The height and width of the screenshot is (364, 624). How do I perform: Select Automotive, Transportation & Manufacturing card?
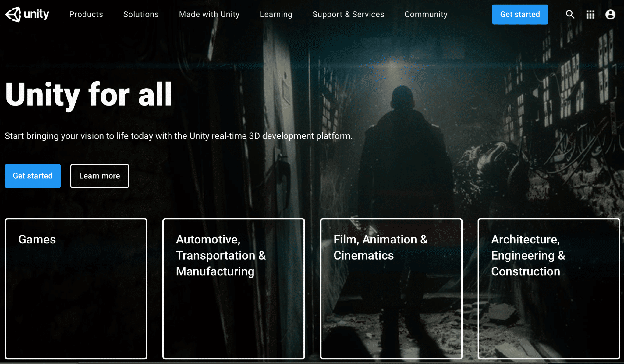(233, 289)
